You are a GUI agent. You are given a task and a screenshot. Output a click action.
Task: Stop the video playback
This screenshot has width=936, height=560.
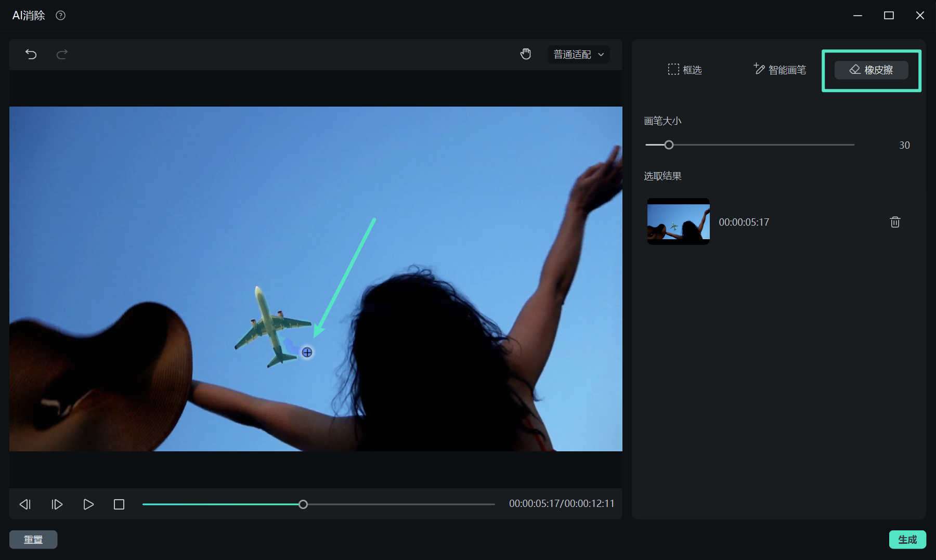119,504
